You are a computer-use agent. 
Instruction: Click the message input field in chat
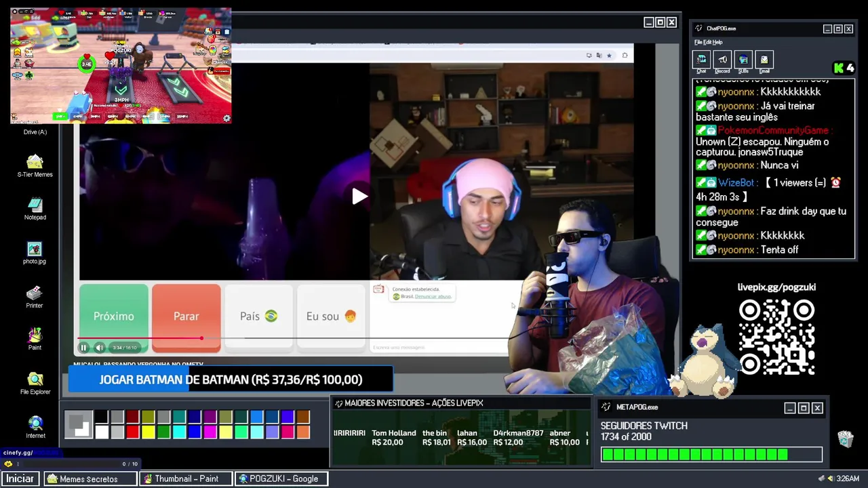coord(439,348)
